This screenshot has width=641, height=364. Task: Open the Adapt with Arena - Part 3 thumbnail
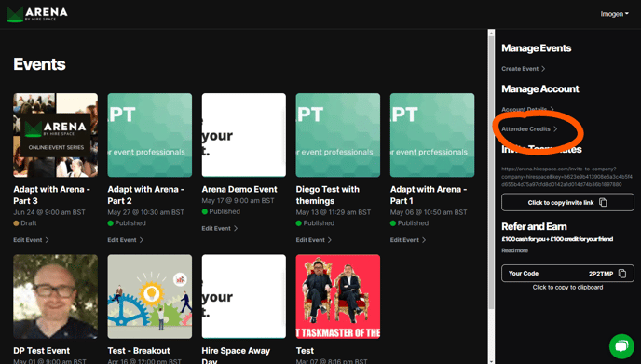pos(56,135)
